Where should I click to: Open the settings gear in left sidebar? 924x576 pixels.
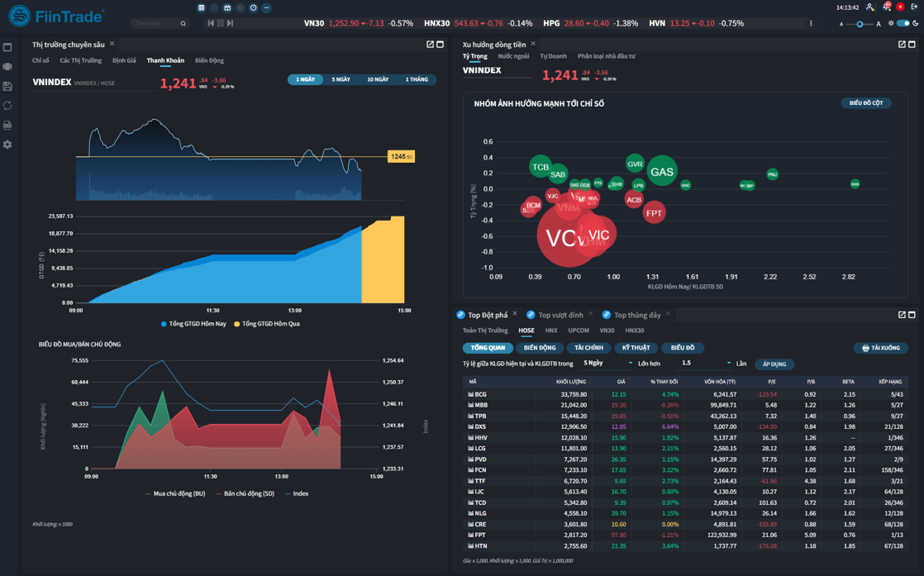pos(7,145)
